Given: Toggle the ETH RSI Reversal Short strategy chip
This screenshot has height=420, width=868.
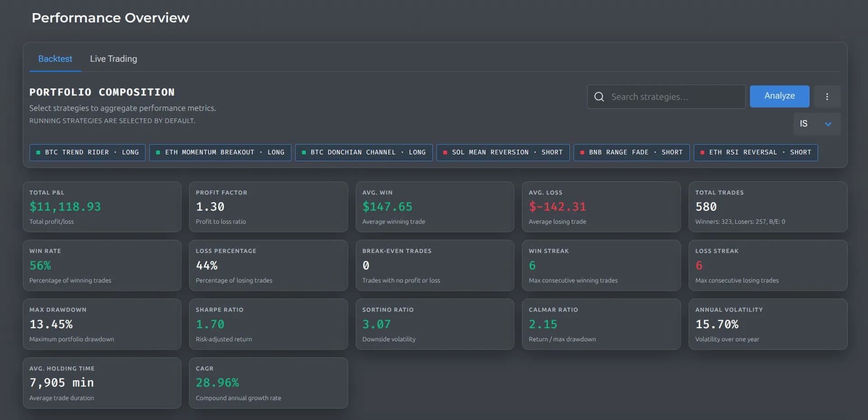Looking at the screenshot, I should click(755, 152).
